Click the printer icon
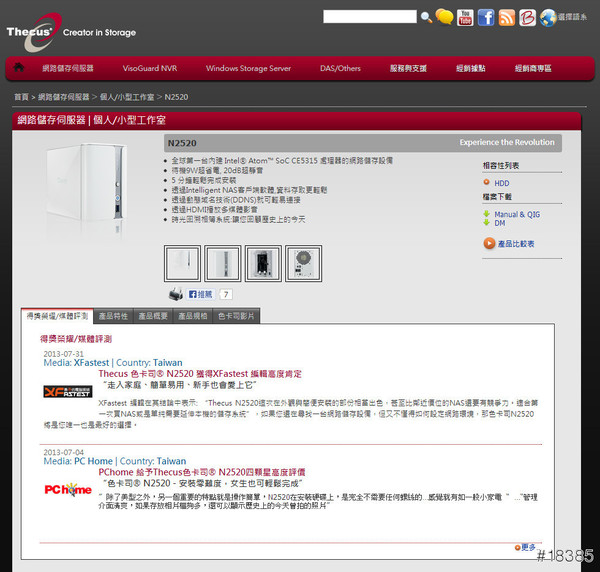 click(x=176, y=294)
